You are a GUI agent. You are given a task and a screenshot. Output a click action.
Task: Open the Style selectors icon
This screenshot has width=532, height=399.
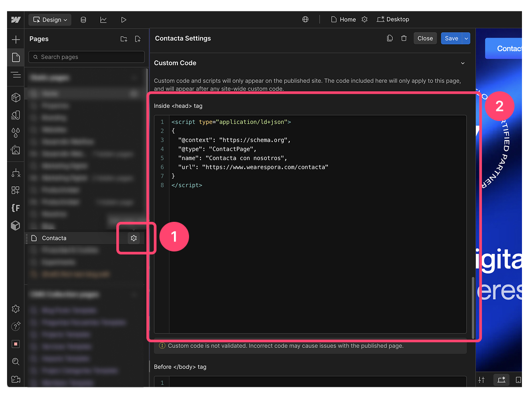tap(16, 115)
